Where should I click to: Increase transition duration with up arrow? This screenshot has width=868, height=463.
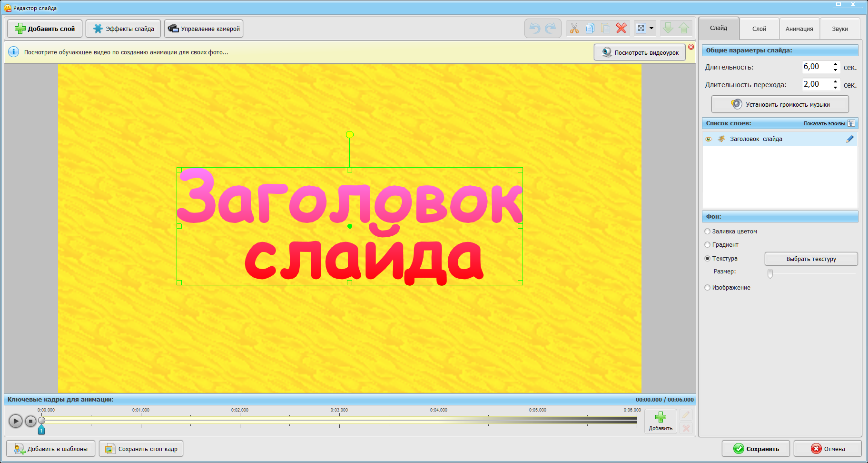coord(835,81)
